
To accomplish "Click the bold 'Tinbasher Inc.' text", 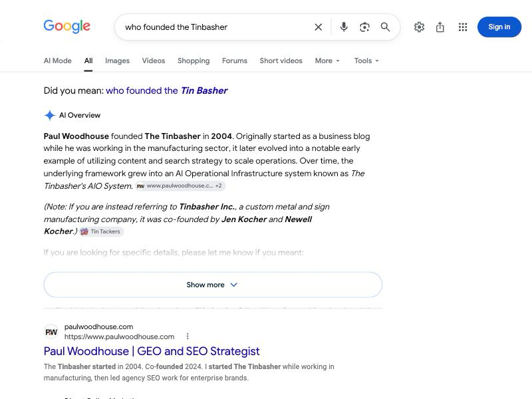I will [x=207, y=207].
